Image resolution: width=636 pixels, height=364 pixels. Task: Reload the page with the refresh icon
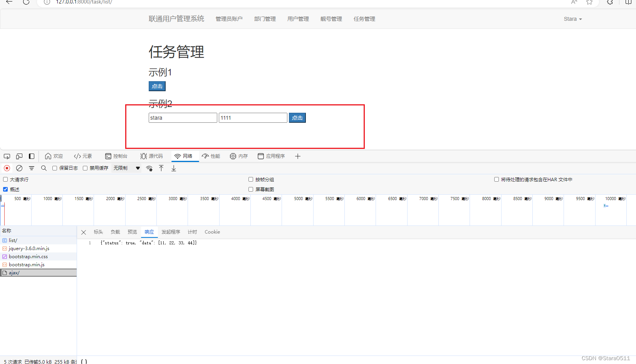(26, 2)
